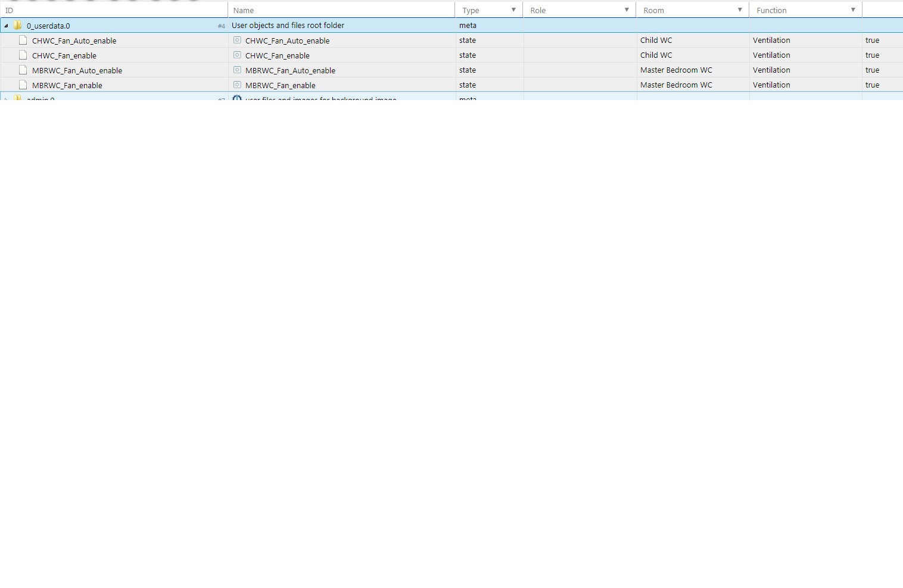Toggle the true value of CHWC_Fan_enable
This screenshot has height=588, width=903.
click(872, 55)
